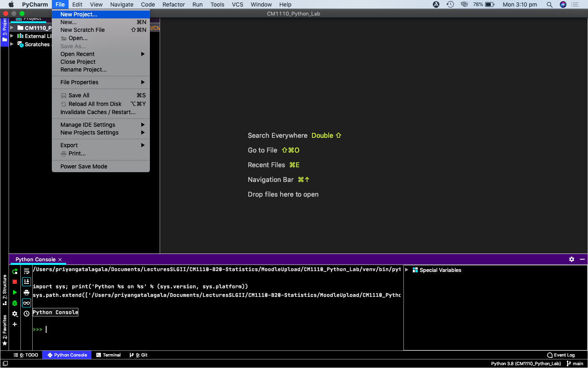The width and height of the screenshot is (588, 368).
Task: Click Time Machine menu bar icon
Action: point(450,4)
